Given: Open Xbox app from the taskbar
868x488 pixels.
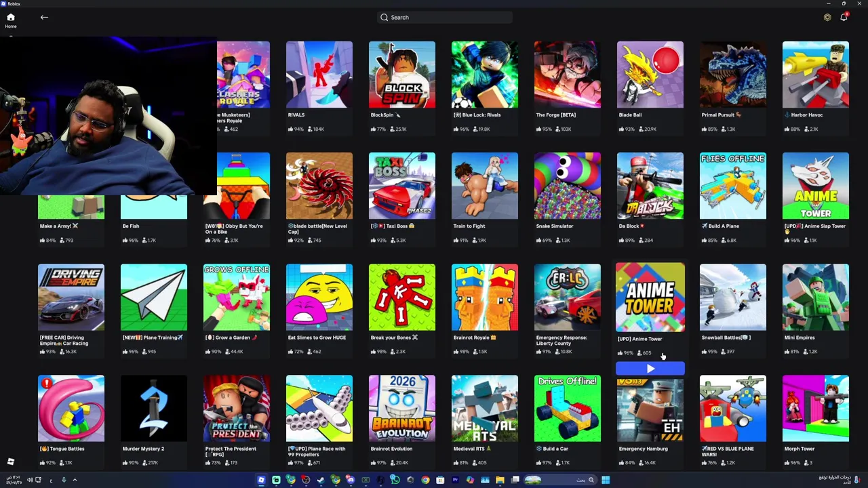Looking at the screenshot, I should point(366,480).
